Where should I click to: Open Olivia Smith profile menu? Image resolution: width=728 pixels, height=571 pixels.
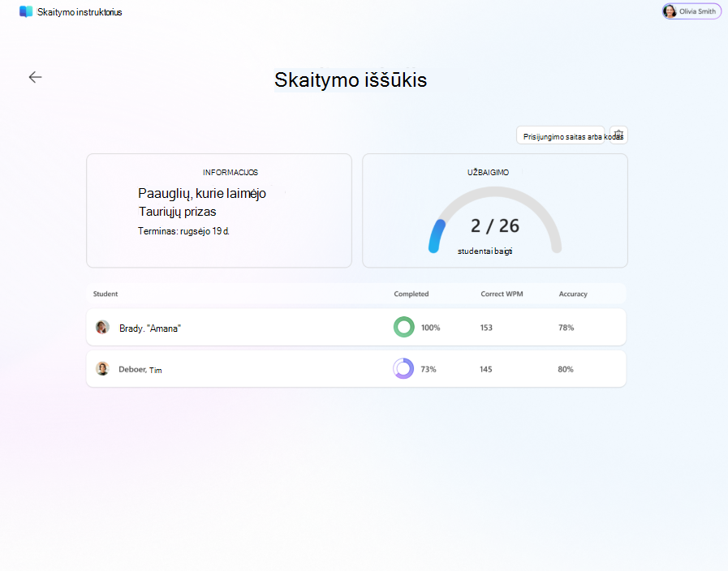(691, 11)
